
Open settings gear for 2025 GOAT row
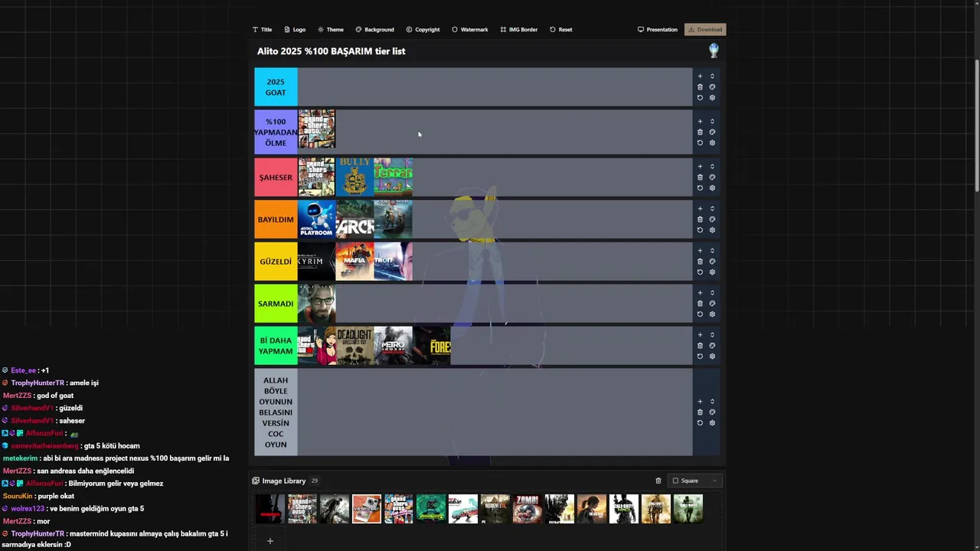coord(712,98)
